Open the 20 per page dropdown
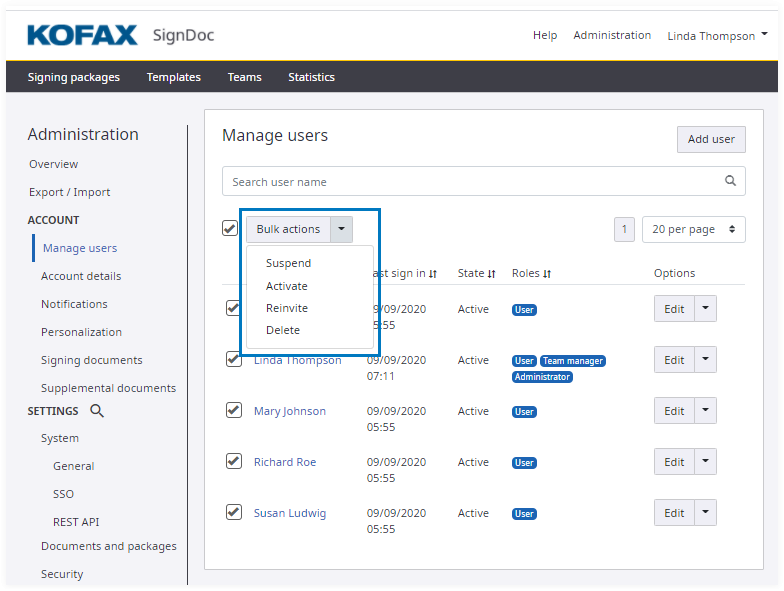 click(695, 229)
